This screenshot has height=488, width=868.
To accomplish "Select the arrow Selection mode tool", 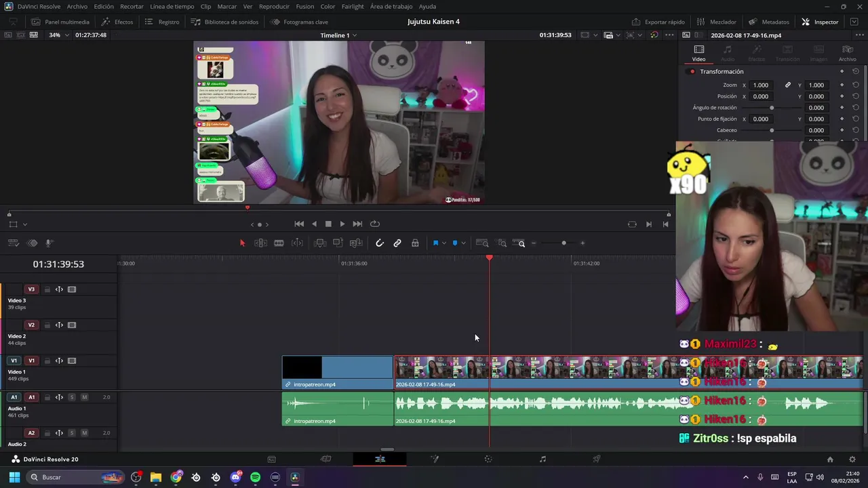I will (242, 243).
